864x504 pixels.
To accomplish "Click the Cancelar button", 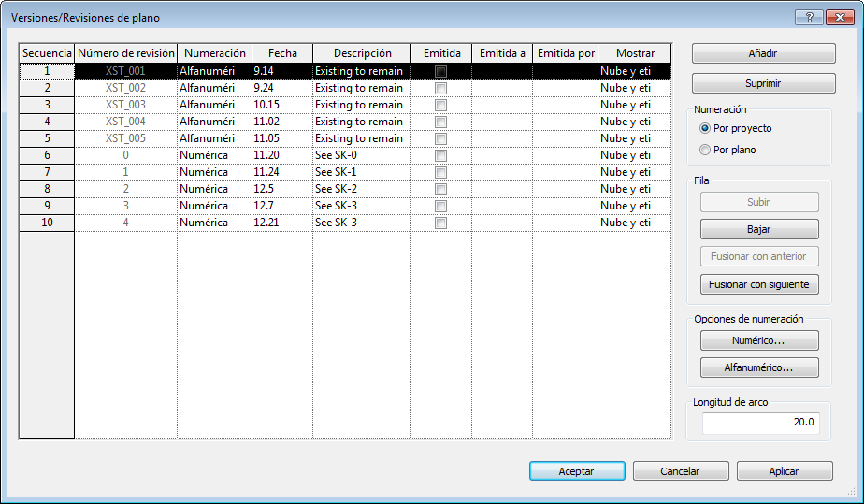I will (681, 471).
